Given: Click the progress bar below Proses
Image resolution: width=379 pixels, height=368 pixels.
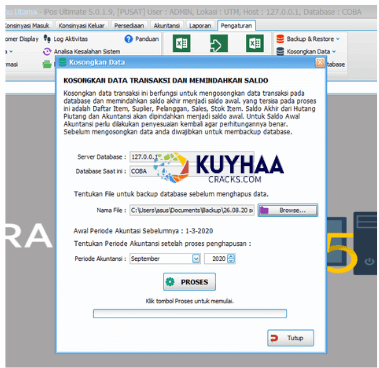Looking at the screenshot, I should [x=190, y=313].
